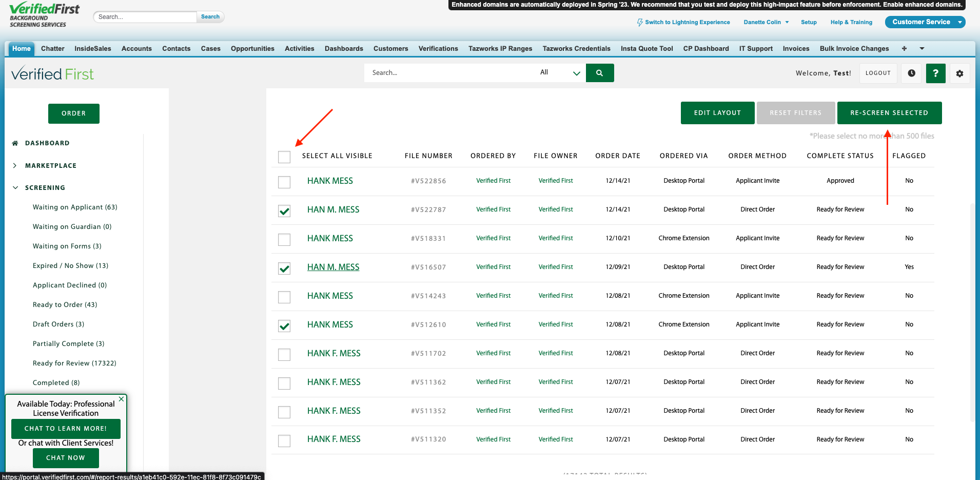The image size is (980, 480).
Task: Click the Flagged column header
Action: tap(909, 156)
